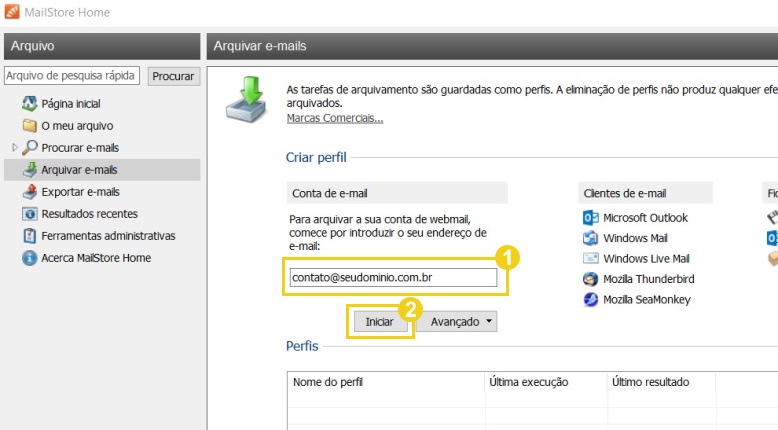Image resolution: width=778 pixels, height=430 pixels.
Task: Select O meu arquivo in the sidebar
Action: (77, 125)
